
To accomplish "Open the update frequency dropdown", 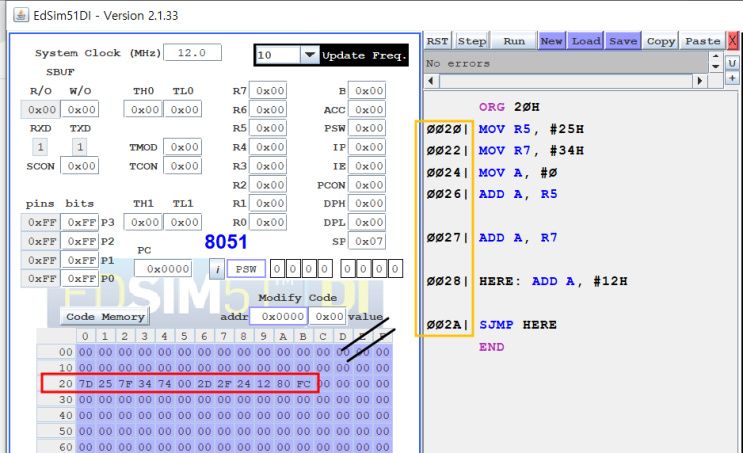I will [x=309, y=55].
